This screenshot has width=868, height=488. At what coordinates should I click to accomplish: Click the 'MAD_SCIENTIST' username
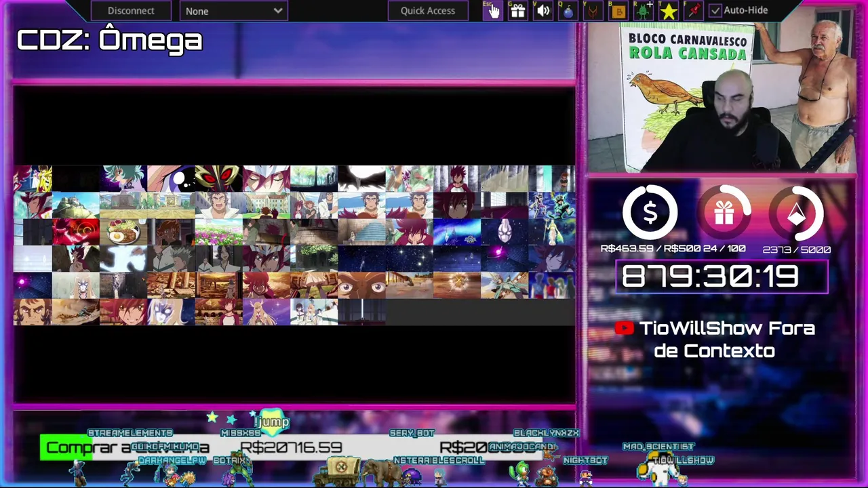point(658,447)
